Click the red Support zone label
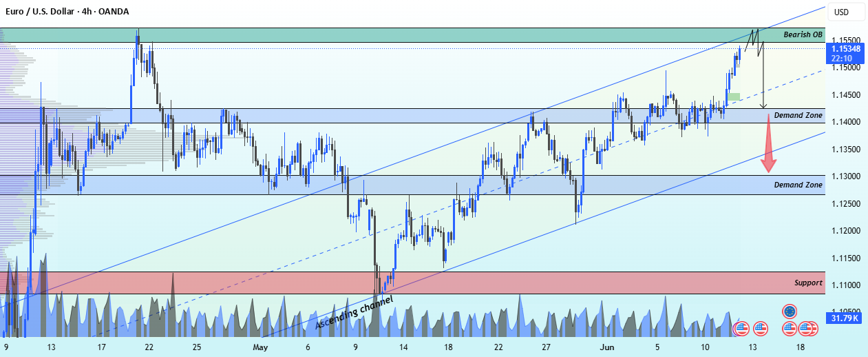Image resolution: width=868 pixels, height=357 pixels. (x=808, y=283)
